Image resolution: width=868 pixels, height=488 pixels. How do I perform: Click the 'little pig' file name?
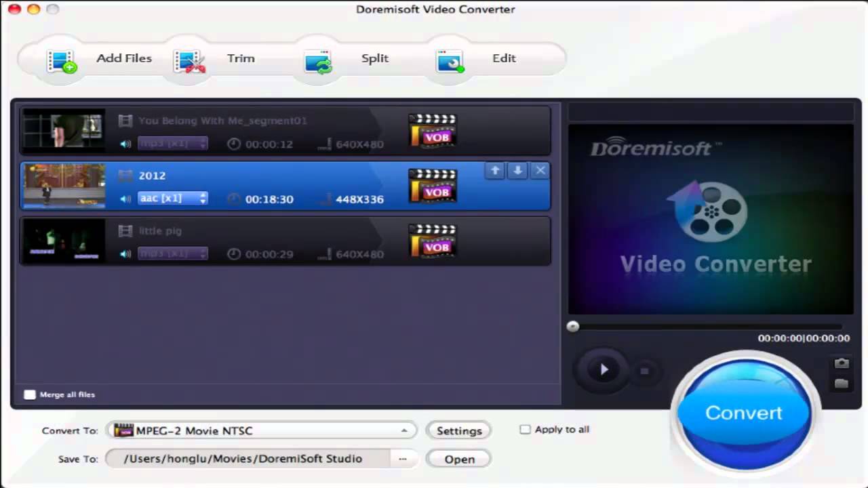(x=160, y=231)
